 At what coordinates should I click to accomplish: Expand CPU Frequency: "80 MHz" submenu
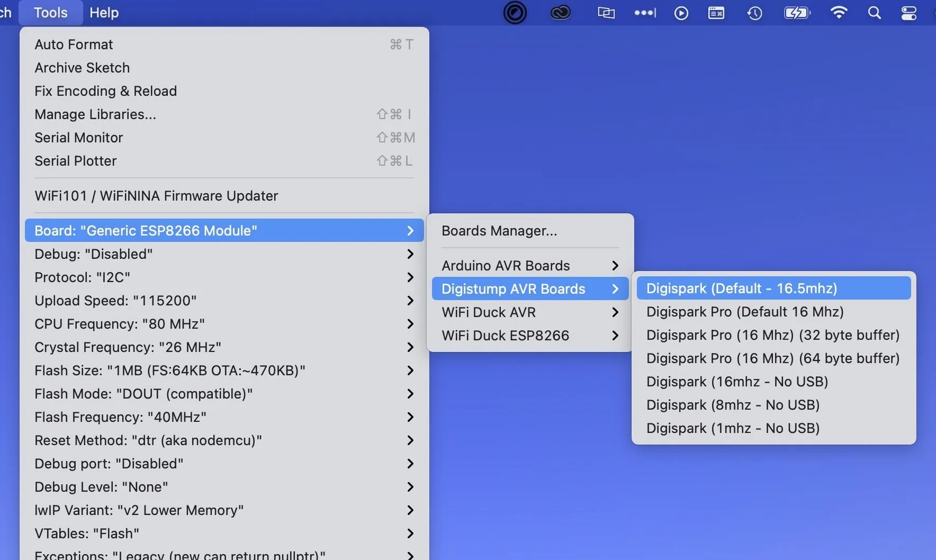[x=224, y=324]
